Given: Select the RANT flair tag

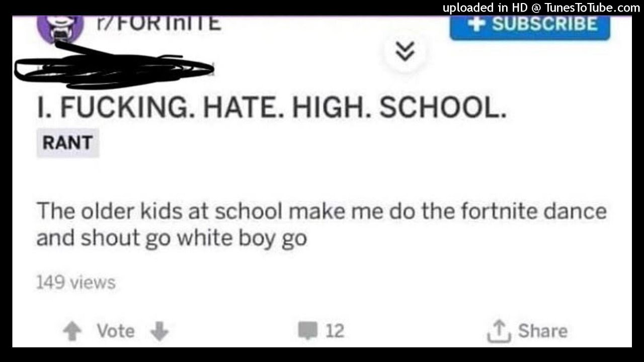Looking at the screenshot, I should (x=67, y=143).
